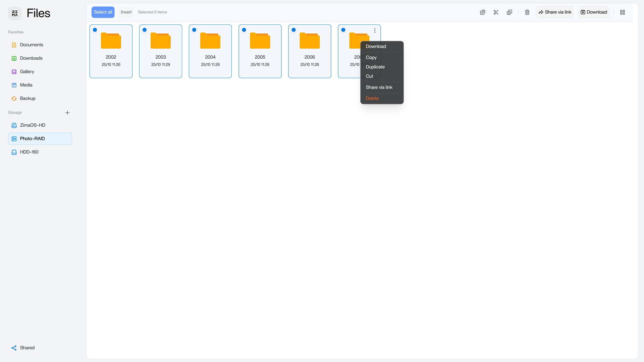
Task: Choose Duplicate from the context menu
Action: tap(375, 67)
